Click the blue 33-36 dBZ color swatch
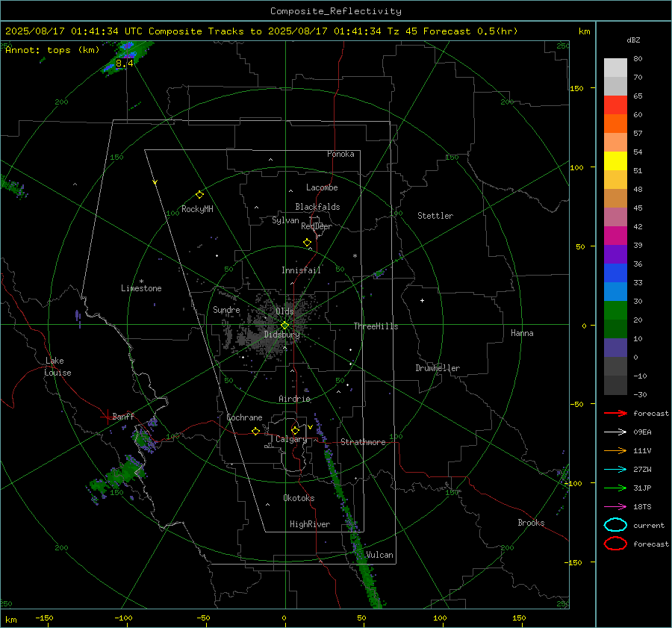Viewport: 672px width, 628px height. (x=615, y=273)
